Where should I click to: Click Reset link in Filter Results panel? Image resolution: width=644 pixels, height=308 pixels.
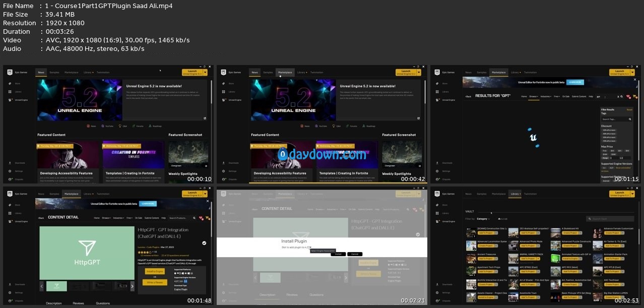point(629,109)
